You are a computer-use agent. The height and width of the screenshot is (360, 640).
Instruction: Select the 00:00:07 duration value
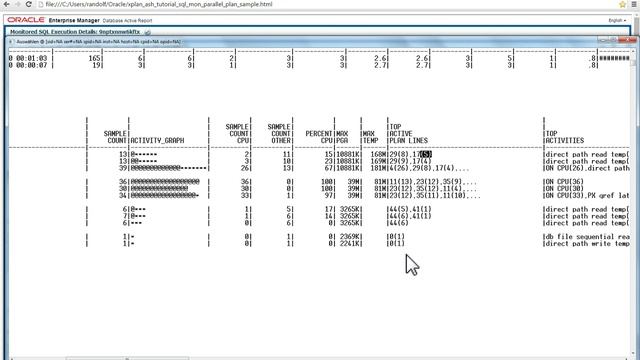(31, 65)
